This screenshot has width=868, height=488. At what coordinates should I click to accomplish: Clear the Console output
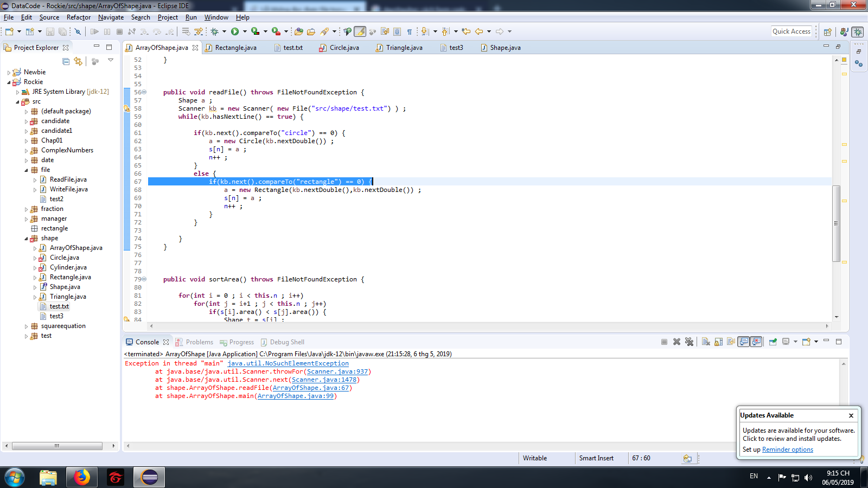click(x=706, y=342)
